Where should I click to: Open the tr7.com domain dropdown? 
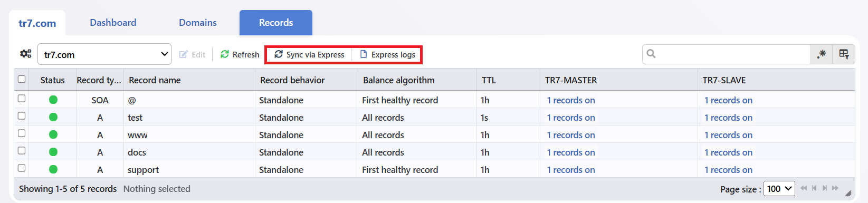click(104, 54)
